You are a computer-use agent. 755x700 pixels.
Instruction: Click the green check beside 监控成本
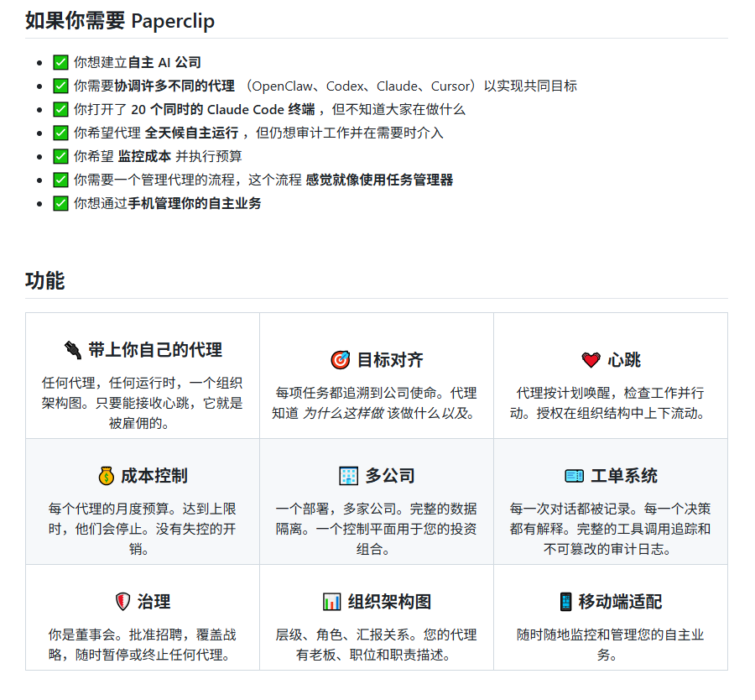point(60,157)
